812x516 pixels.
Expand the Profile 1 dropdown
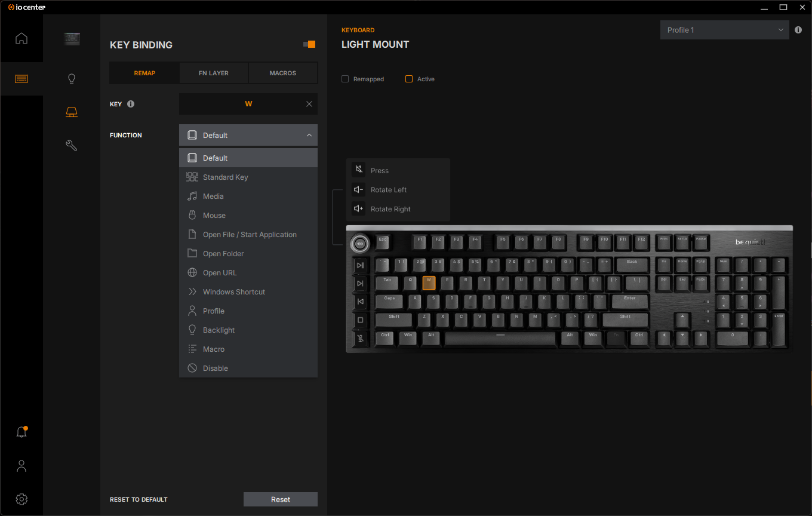(x=724, y=30)
